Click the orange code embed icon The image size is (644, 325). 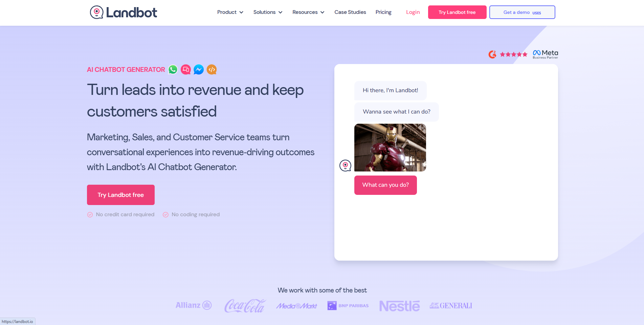212,69
